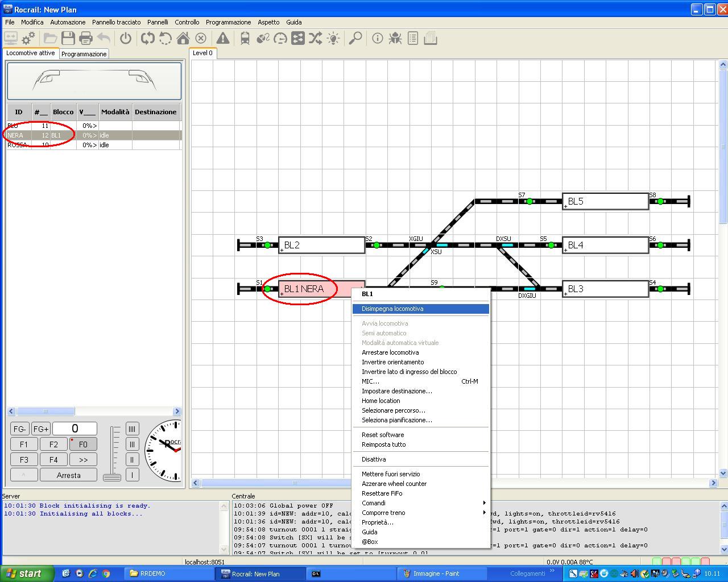
Task: Click the speedometer gauge toolbar icon
Action: click(x=280, y=38)
